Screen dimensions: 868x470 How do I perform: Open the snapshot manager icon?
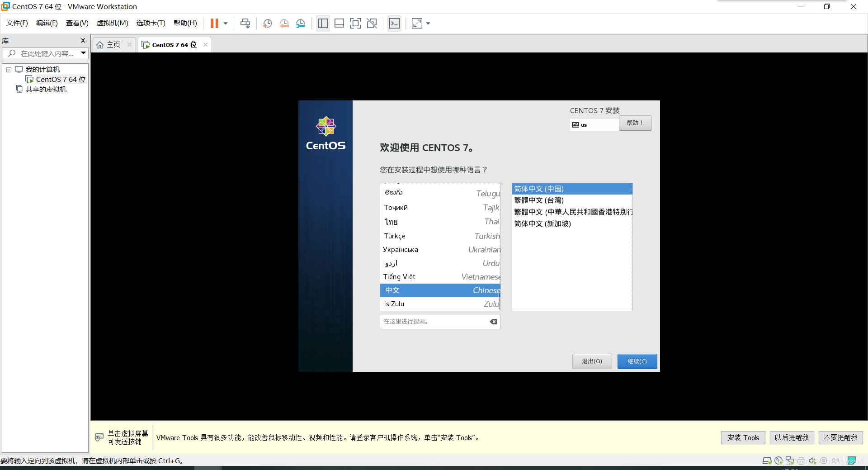tap(301, 24)
